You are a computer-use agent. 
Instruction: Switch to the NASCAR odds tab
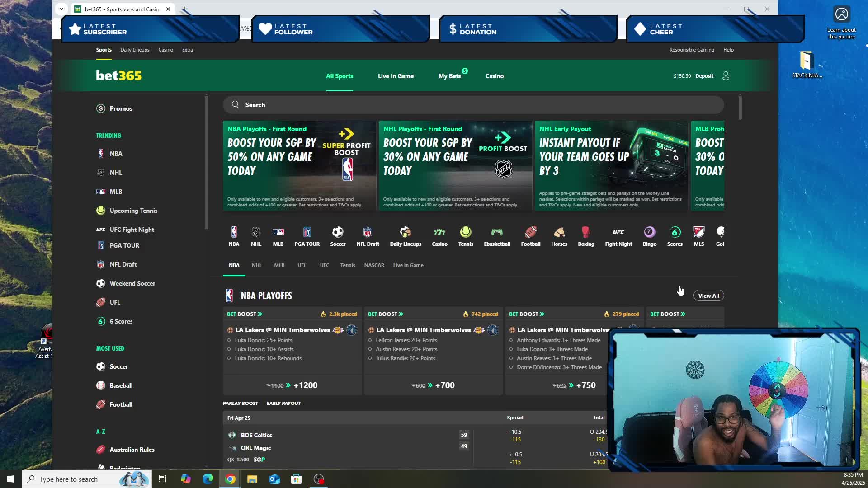click(374, 265)
